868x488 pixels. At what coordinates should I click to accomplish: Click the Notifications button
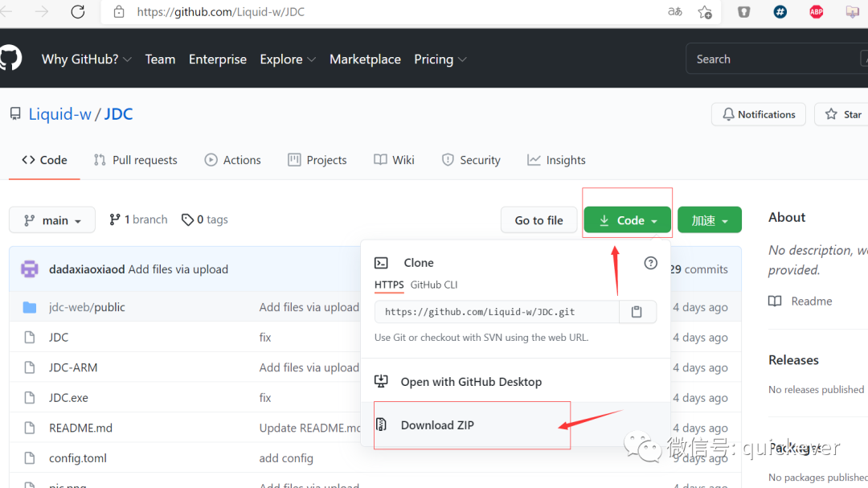click(x=759, y=115)
